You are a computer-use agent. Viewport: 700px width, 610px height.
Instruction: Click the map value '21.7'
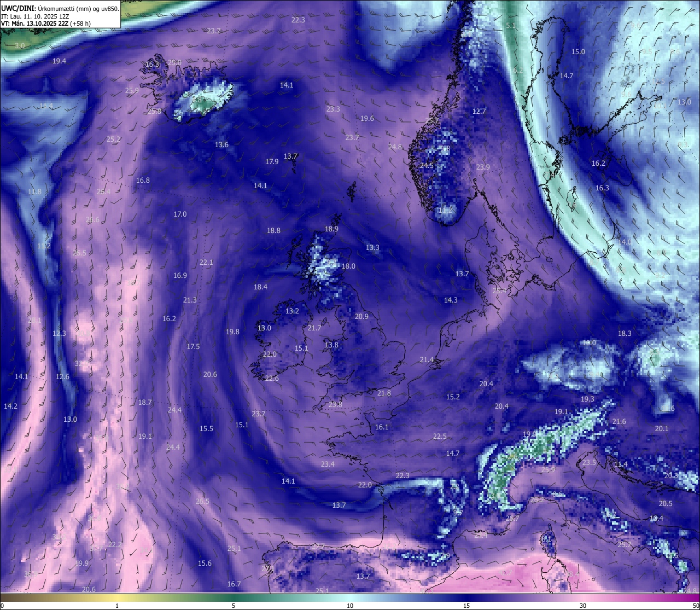pos(314,328)
